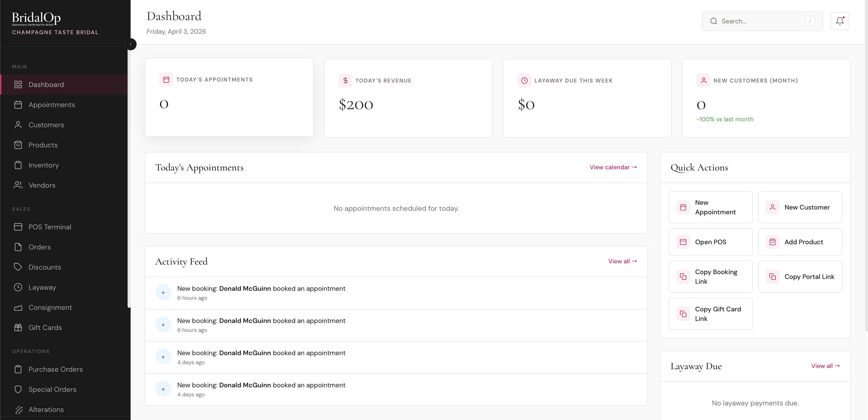868x420 pixels.
Task: Click the Inventory clipboard icon
Action: click(x=19, y=165)
